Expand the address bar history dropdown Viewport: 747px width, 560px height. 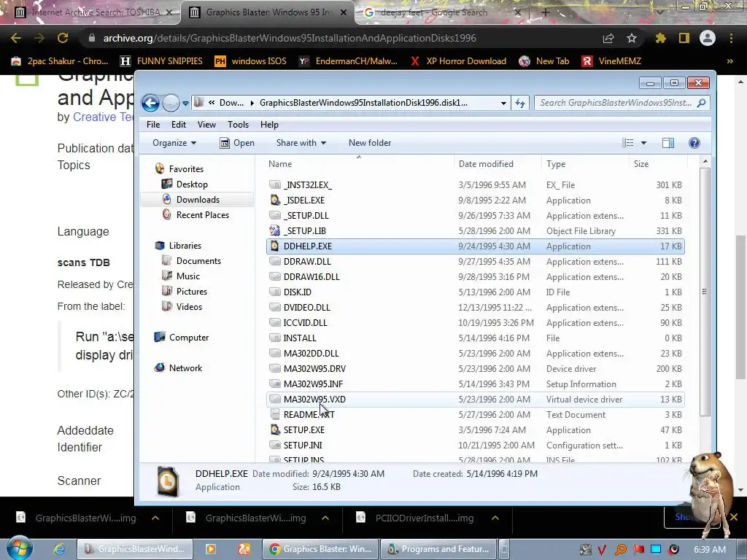point(503,103)
